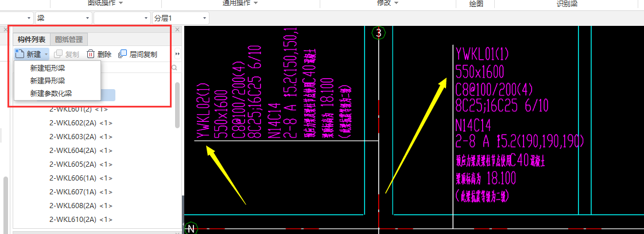Click the 绘图 ribbon group label
Viewport: 644px width, 234px height.
click(x=476, y=3)
